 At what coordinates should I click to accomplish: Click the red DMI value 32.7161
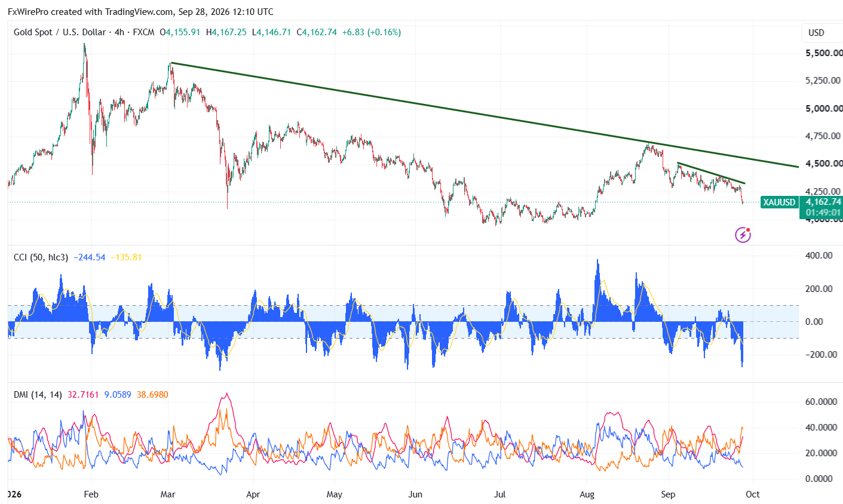(83, 395)
